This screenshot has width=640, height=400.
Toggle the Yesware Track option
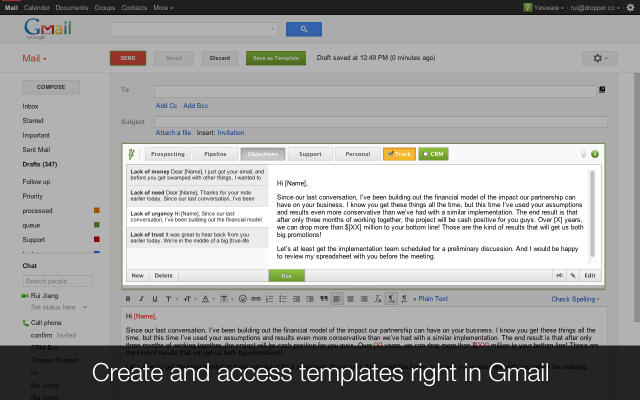[397, 154]
